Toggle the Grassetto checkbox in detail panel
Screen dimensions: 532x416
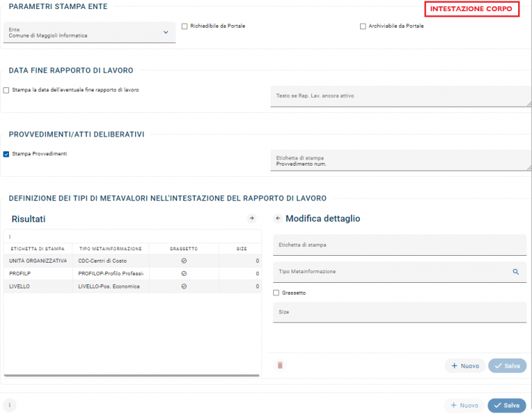[x=276, y=293]
